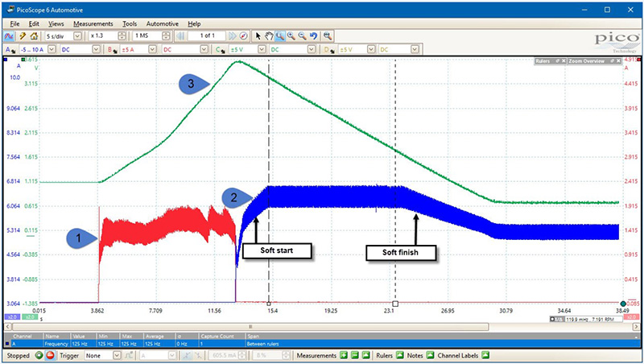Viewport: 644px width, 364px height.
Task: Open Channel A options button
Action: [x=10, y=49]
